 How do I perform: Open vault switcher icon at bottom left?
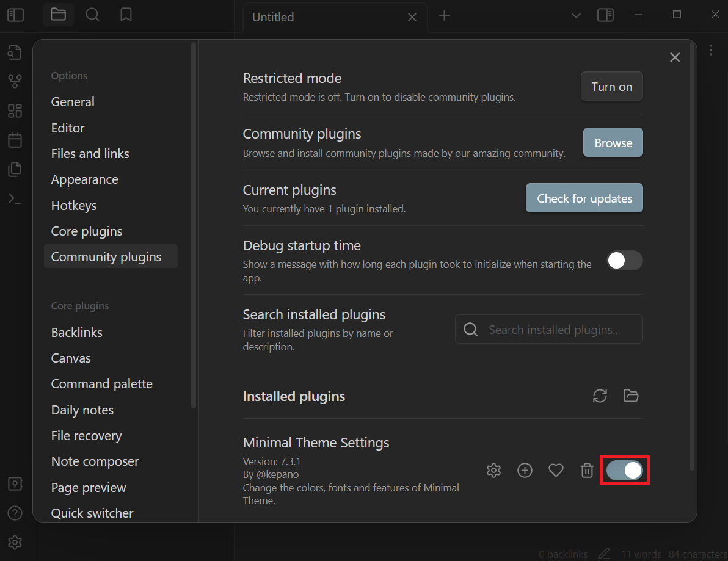15,484
